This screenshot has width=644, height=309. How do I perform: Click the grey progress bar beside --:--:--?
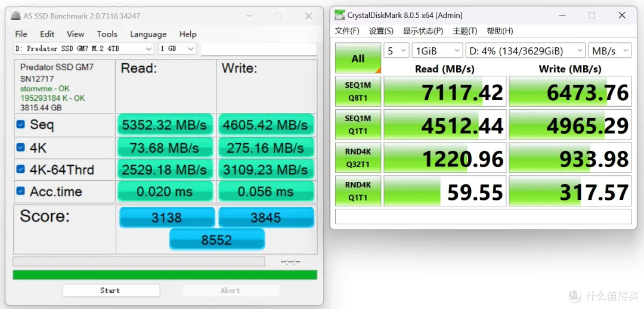[x=139, y=261]
